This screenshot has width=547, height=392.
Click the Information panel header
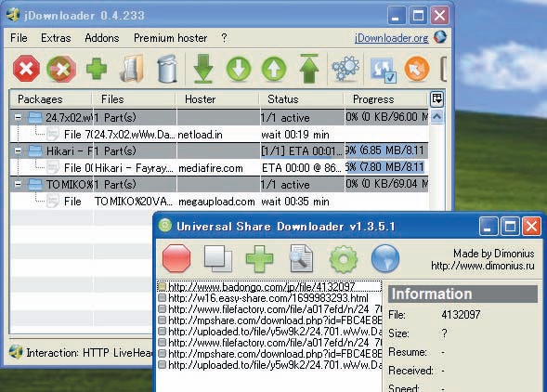[x=462, y=294]
